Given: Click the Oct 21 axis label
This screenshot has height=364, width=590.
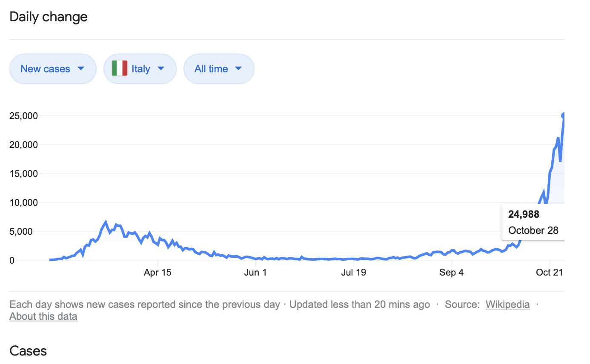Looking at the screenshot, I should point(550,273).
